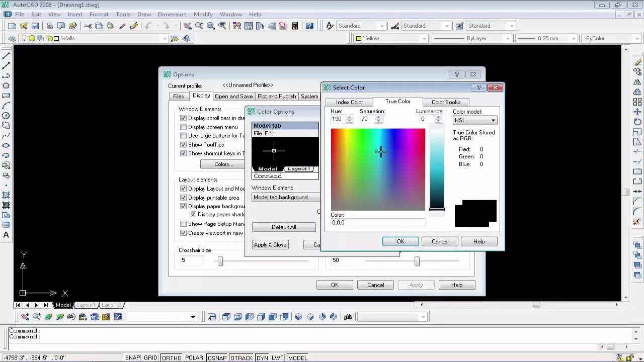Toggle Show ToolTips checkbox

pyautogui.click(x=183, y=145)
